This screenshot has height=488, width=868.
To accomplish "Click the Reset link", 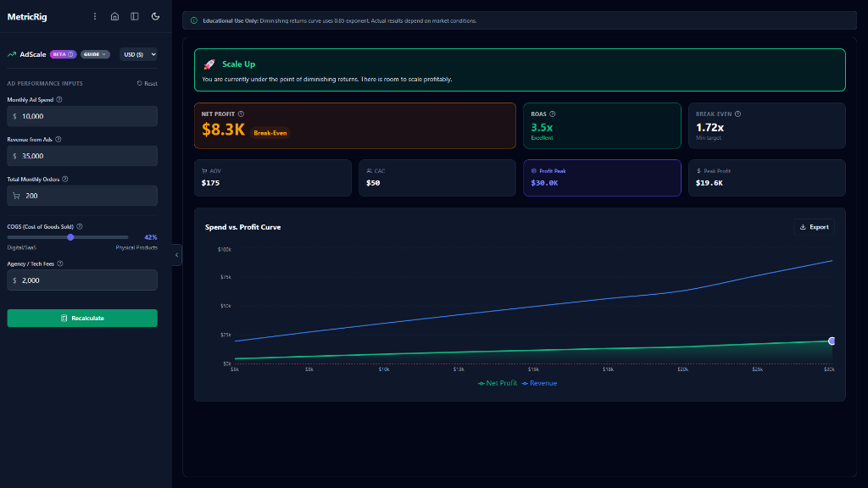I will pyautogui.click(x=147, y=84).
